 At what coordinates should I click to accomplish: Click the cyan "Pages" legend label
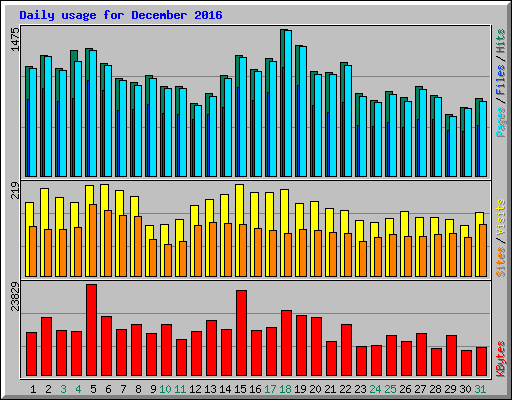[x=501, y=122]
